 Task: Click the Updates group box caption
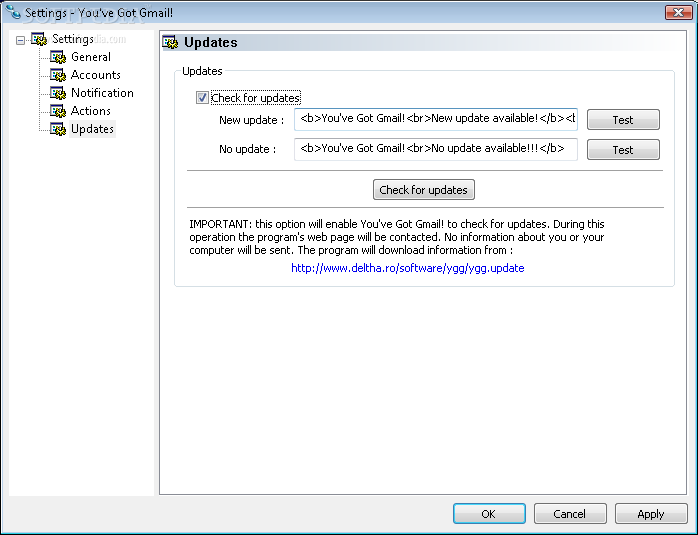click(202, 71)
